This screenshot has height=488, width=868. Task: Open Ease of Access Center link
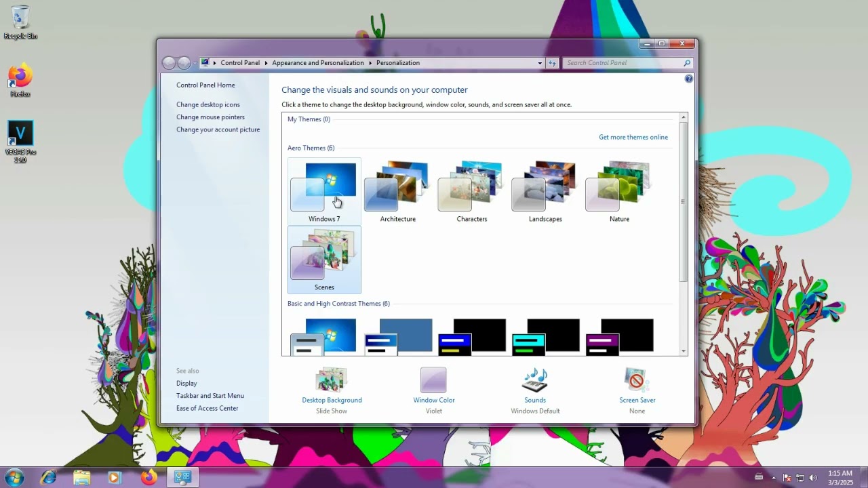click(x=207, y=408)
